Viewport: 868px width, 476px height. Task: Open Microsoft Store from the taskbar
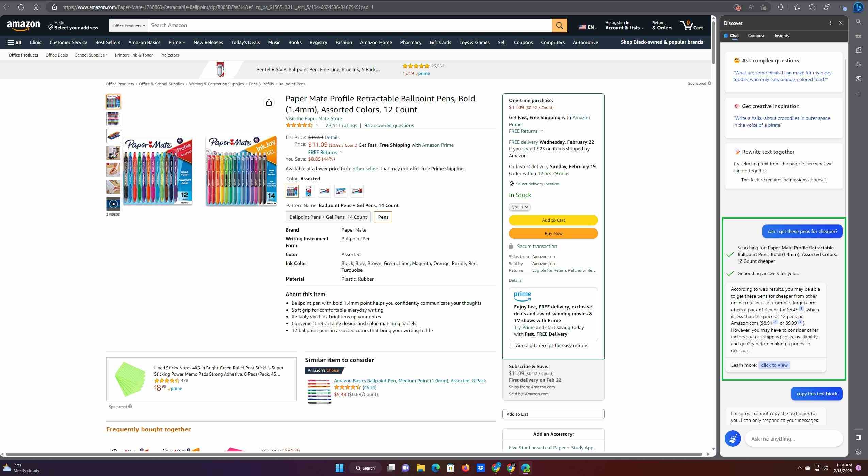[450, 468]
